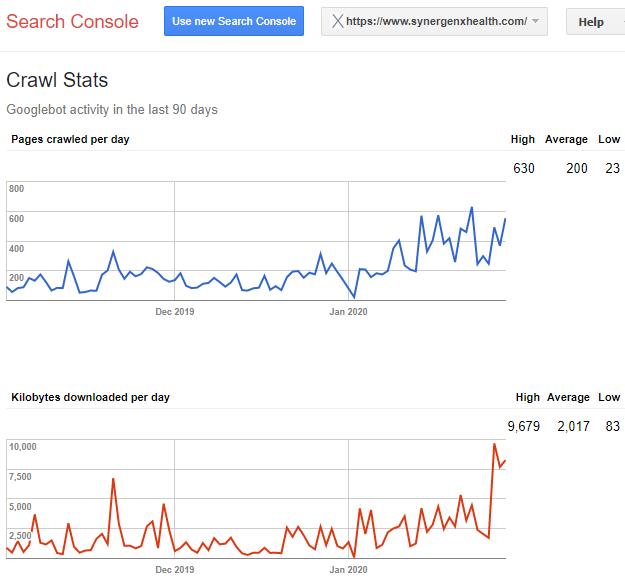Click the Low value 83 for kilobytes
The image size is (625, 581).
point(613,426)
